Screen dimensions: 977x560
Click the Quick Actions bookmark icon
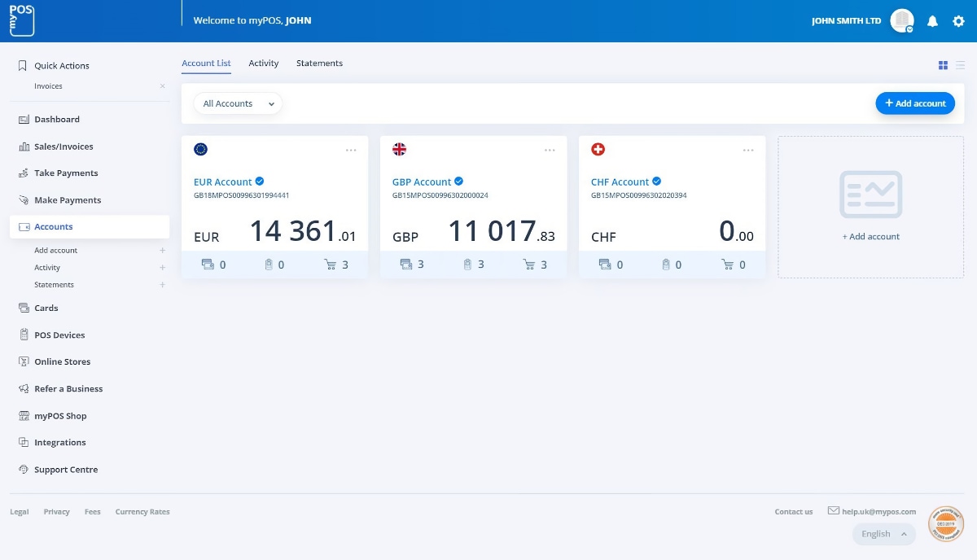[x=23, y=66]
